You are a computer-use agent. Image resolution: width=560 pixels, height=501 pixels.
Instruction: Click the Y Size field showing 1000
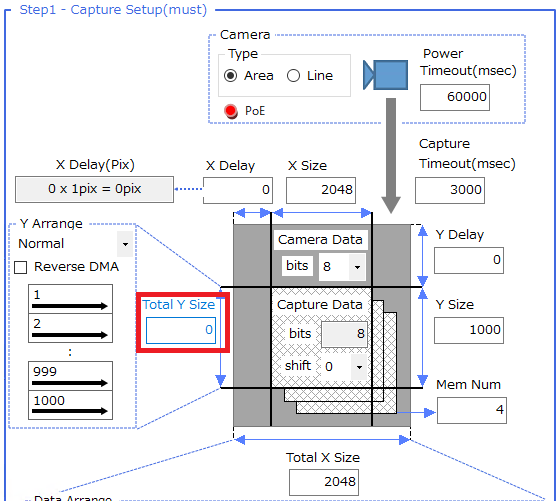[469, 330]
